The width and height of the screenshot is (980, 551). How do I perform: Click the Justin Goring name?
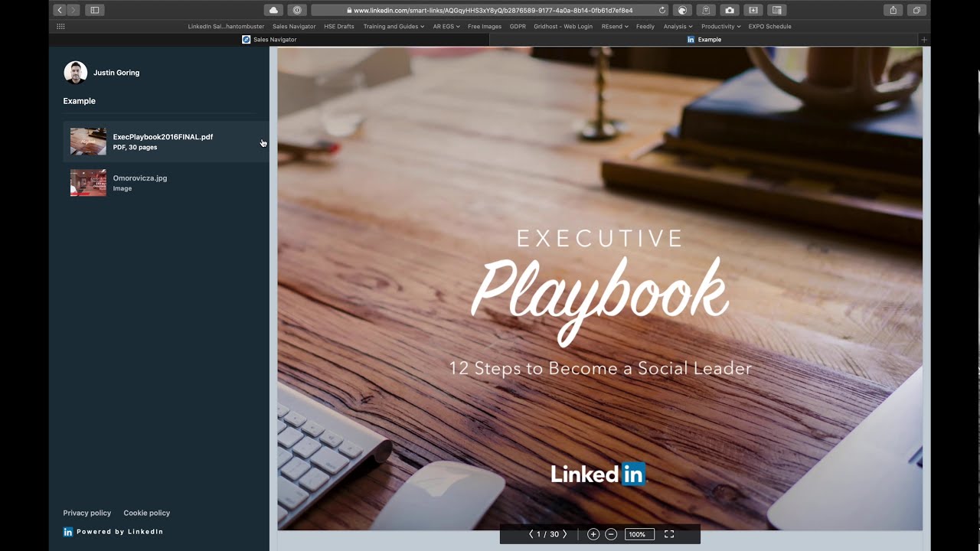(x=116, y=73)
